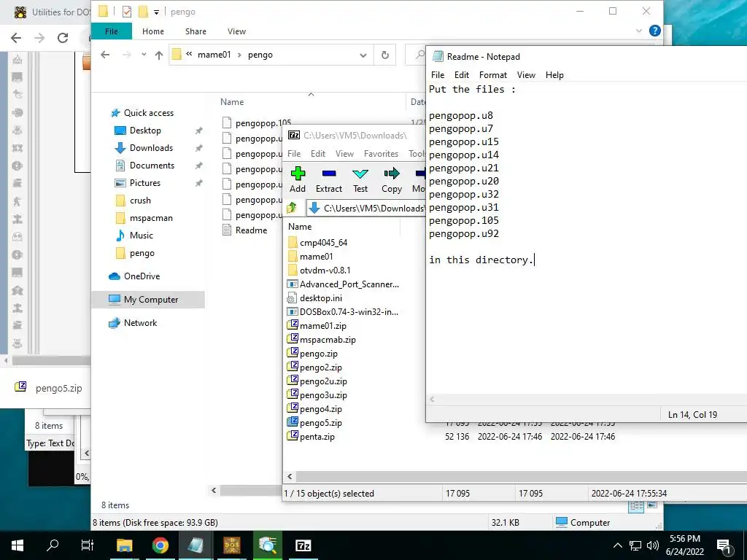
Task: Open Chrome from taskbar
Action: tap(160, 545)
